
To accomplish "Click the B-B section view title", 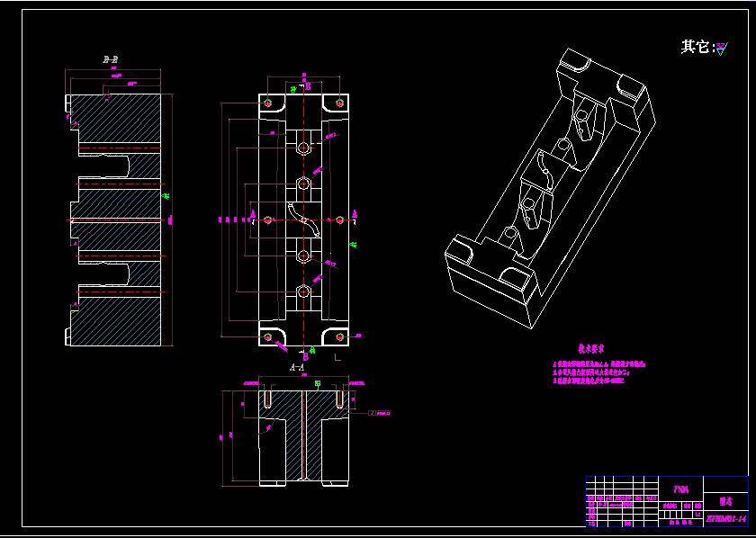I will tap(111, 60).
